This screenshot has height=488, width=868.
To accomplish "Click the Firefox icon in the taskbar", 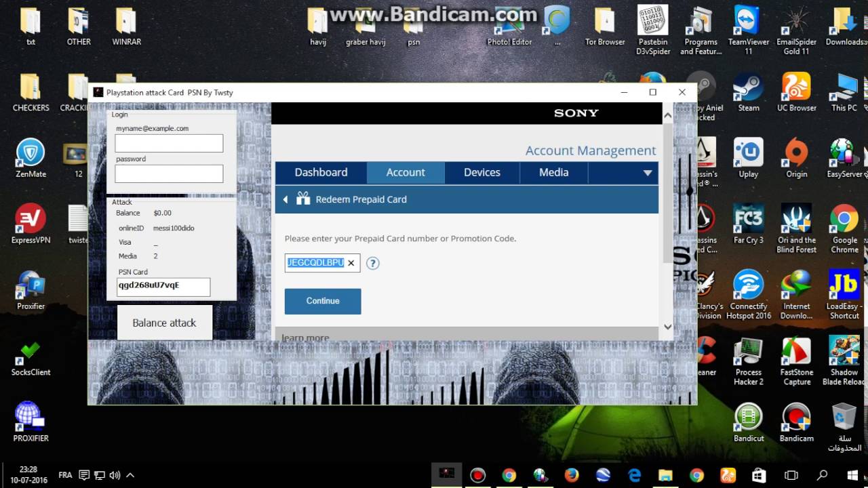I will 572,475.
